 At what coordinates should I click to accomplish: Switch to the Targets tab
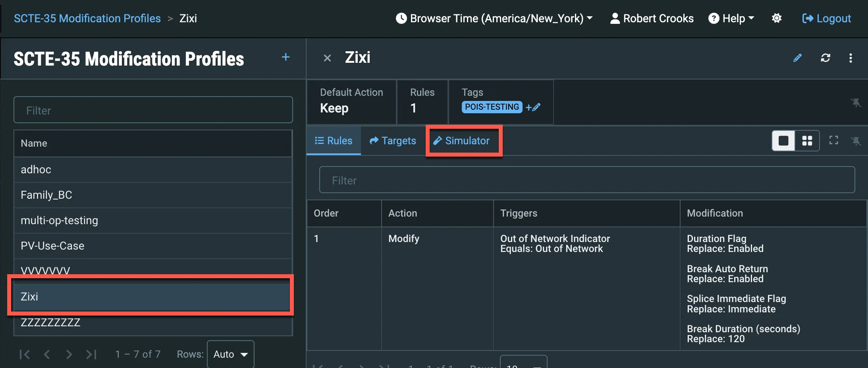tap(393, 141)
